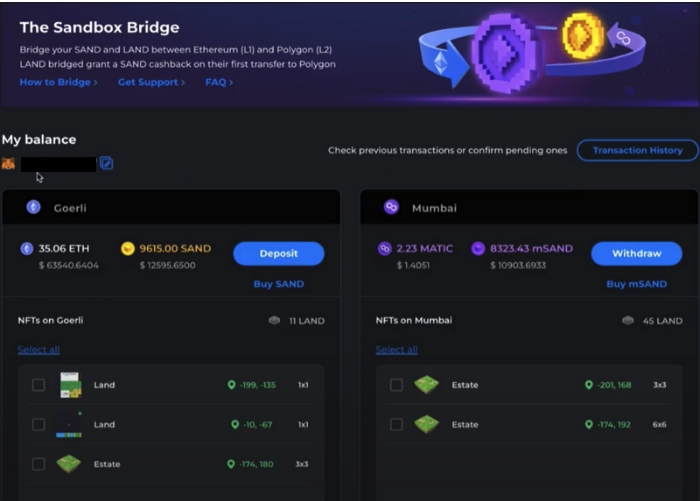Screen dimensions: 700x501
Task: Click the Polygon icon beside Mumbai
Action: pyautogui.click(x=391, y=207)
